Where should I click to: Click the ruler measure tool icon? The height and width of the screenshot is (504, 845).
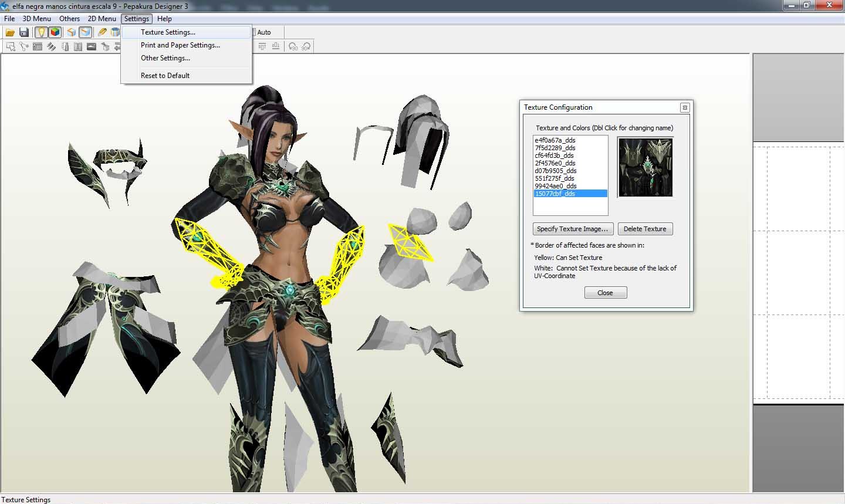(x=65, y=46)
